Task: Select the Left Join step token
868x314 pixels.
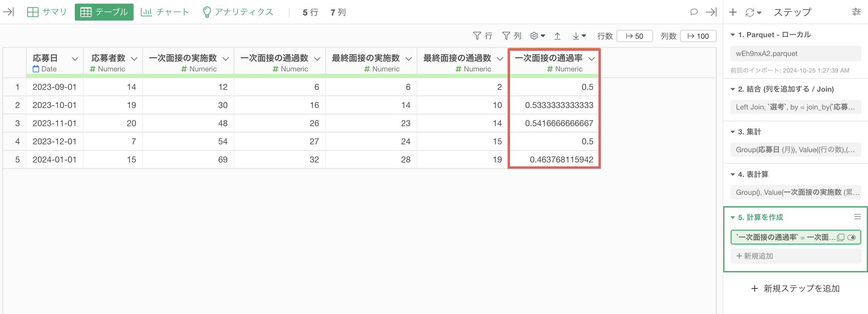Action: click(x=796, y=107)
